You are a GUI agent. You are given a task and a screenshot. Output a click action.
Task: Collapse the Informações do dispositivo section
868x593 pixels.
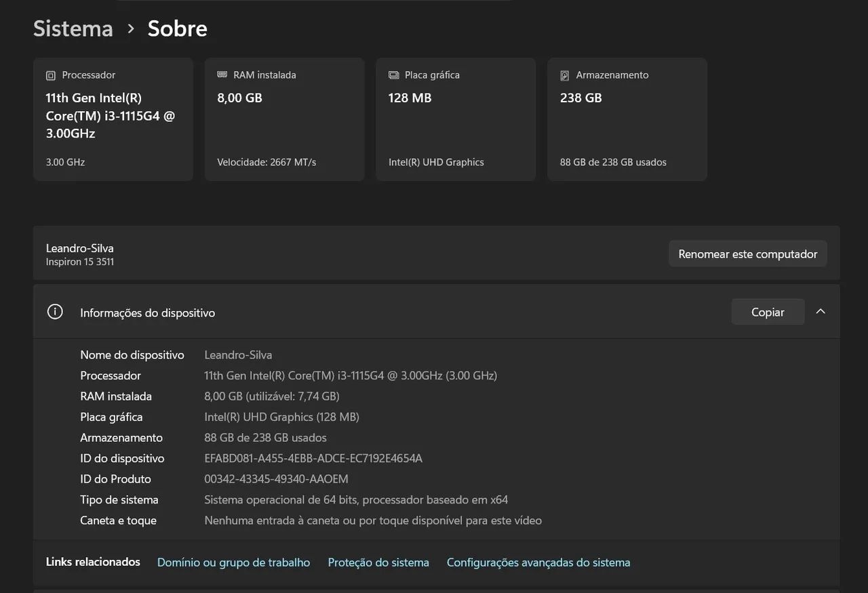(821, 312)
